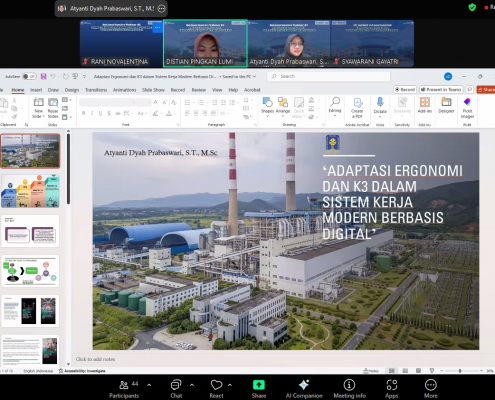Select the second slide thumbnail with colorful steps
The width and height of the screenshot is (495, 400).
click(30, 191)
